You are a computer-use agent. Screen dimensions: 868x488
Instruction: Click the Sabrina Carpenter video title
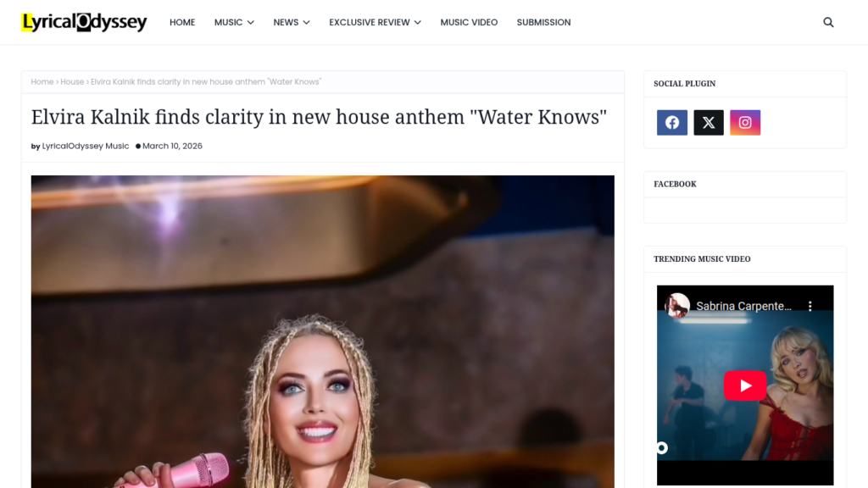(x=743, y=306)
